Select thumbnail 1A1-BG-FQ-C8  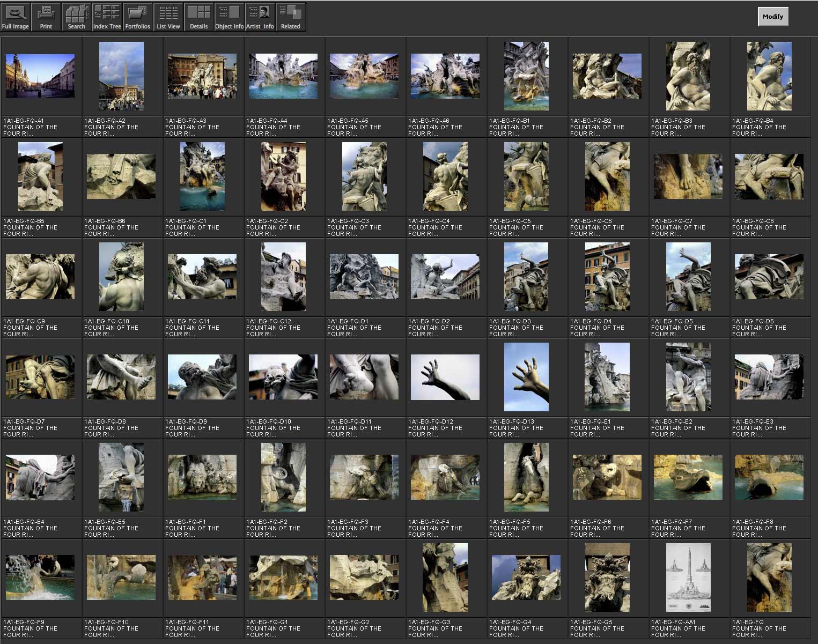pos(769,176)
